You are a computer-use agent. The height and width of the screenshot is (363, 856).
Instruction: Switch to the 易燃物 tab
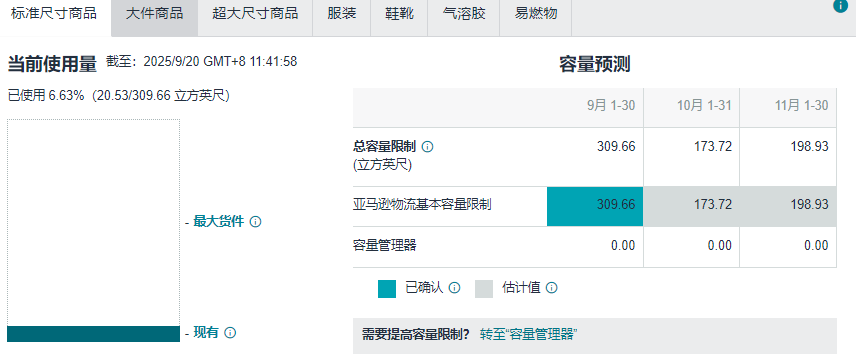click(536, 14)
